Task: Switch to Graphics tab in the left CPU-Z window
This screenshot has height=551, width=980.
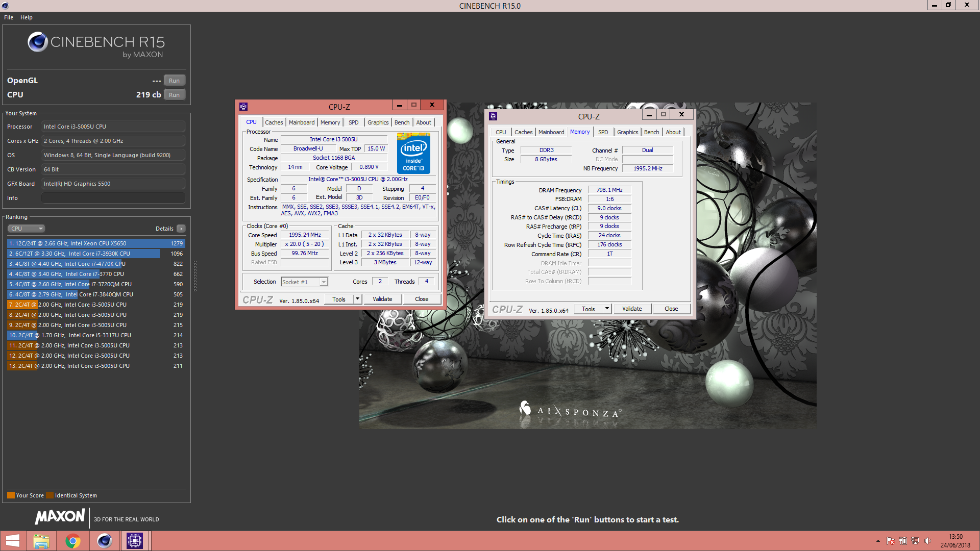Action: [x=378, y=122]
